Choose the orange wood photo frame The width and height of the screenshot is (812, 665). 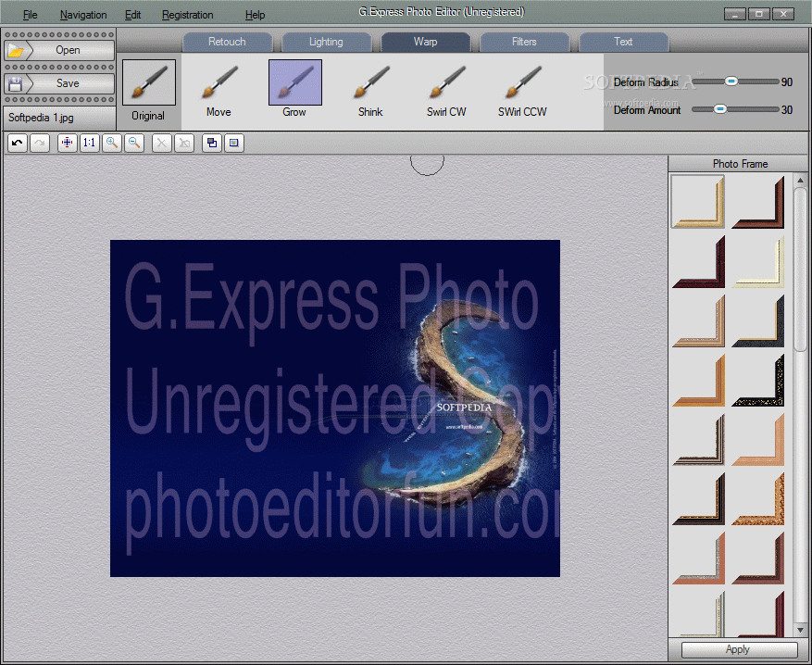point(697,380)
